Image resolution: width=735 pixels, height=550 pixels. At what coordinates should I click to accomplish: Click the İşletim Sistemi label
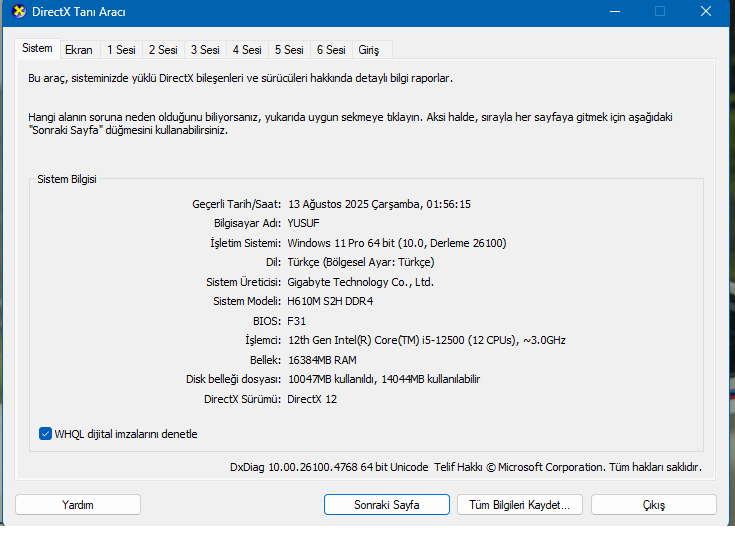[245, 243]
